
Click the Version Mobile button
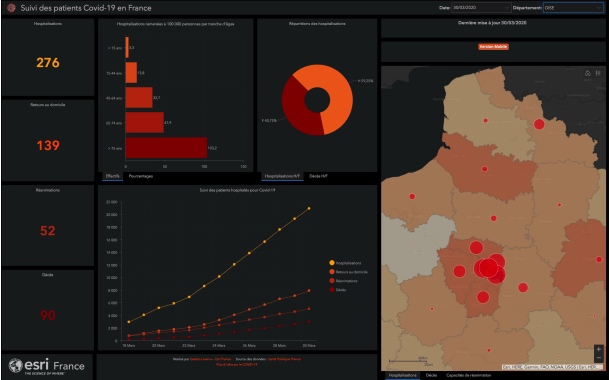pos(493,47)
